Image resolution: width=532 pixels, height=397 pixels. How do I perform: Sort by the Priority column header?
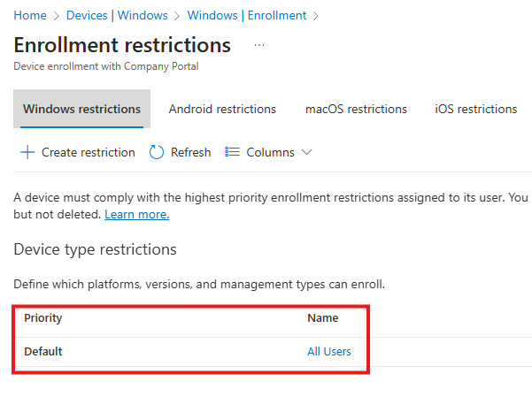pyautogui.click(x=43, y=317)
